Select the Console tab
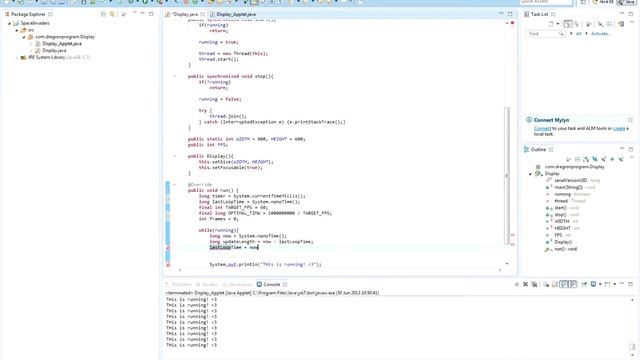 [x=271, y=284]
